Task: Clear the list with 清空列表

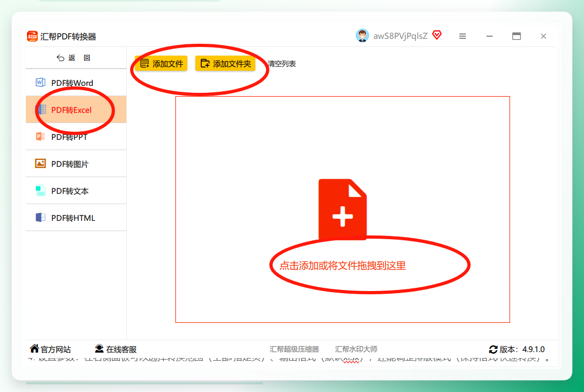Action: pyautogui.click(x=282, y=64)
